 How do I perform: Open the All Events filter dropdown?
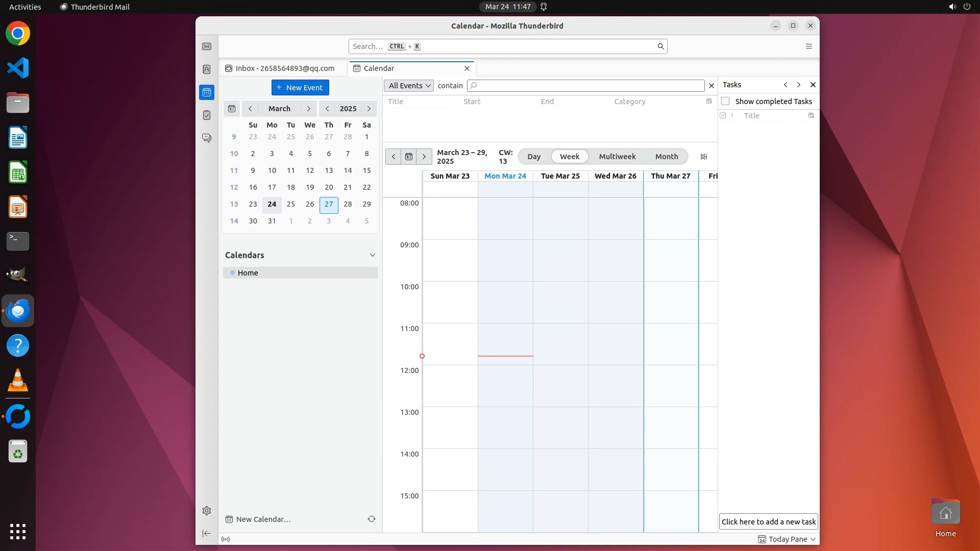pos(409,86)
